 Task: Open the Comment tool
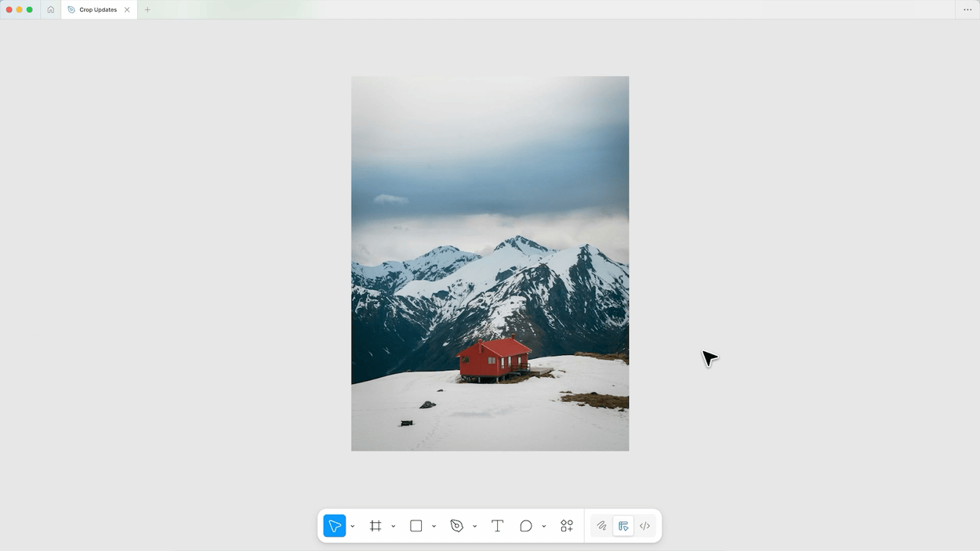coord(526,526)
